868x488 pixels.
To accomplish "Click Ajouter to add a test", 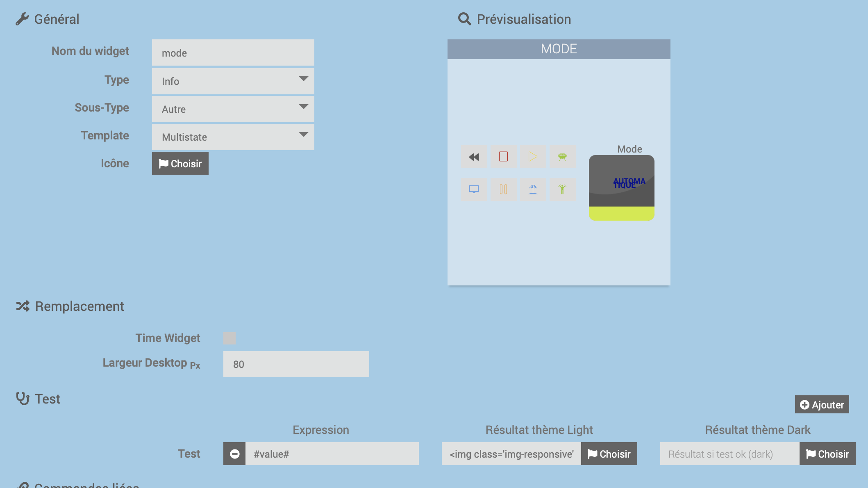I will click(x=822, y=405).
